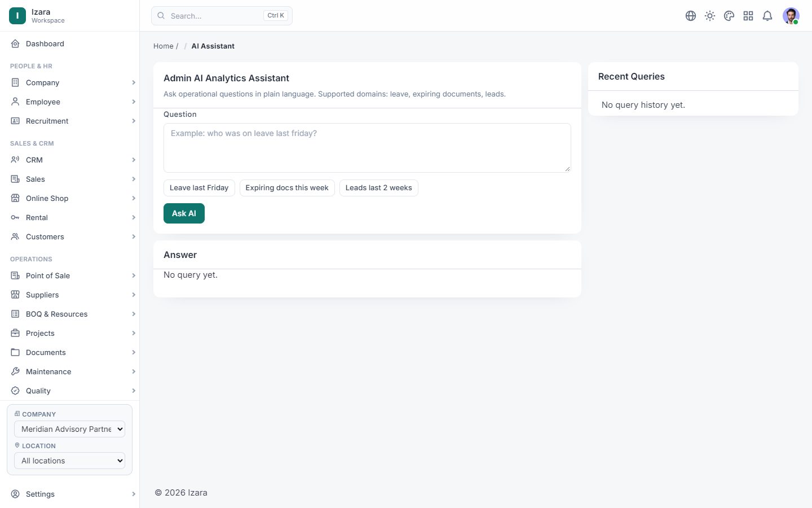
Task: Open the apps grid icon
Action: coord(748,16)
